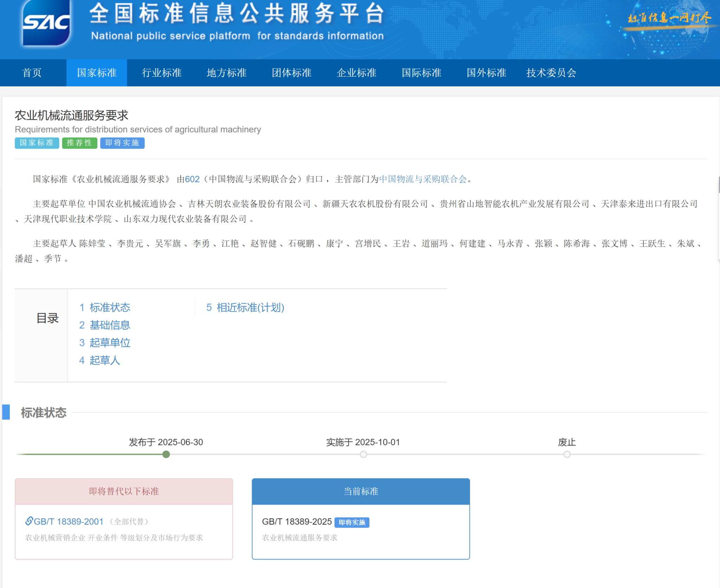
Task: Click the 实施于 2025-10-01 timeline dot
Action: 363,454
